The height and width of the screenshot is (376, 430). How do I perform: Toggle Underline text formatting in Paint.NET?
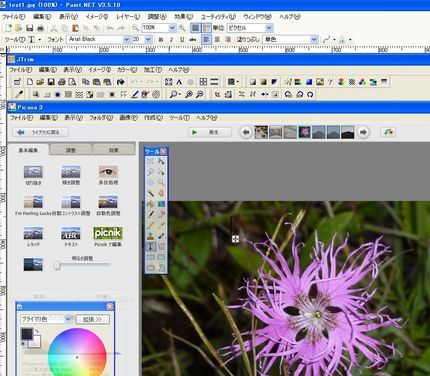coord(182,40)
